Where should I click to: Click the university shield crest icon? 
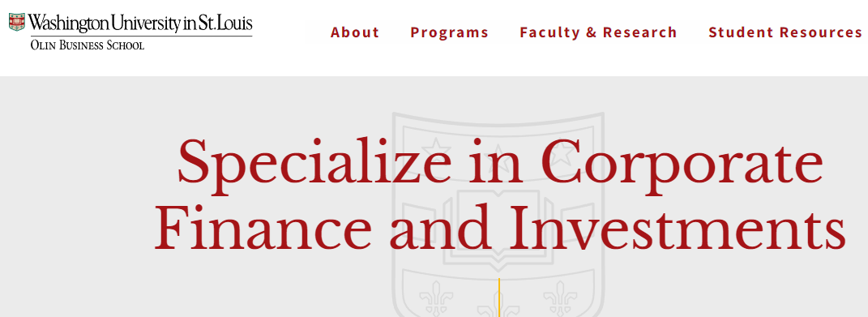[x=17, y=22]
